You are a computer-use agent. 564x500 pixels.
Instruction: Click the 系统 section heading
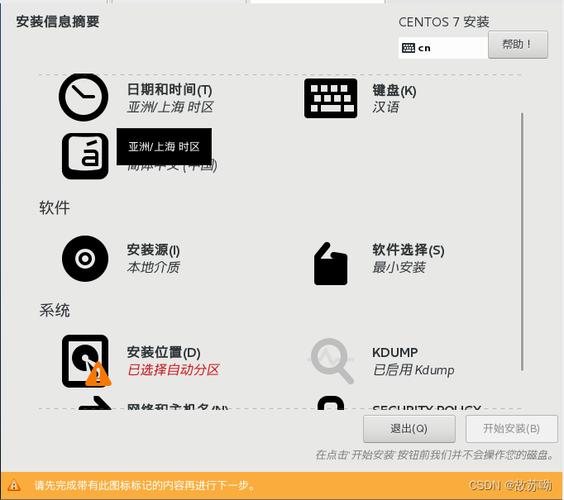tap(55, 310)
